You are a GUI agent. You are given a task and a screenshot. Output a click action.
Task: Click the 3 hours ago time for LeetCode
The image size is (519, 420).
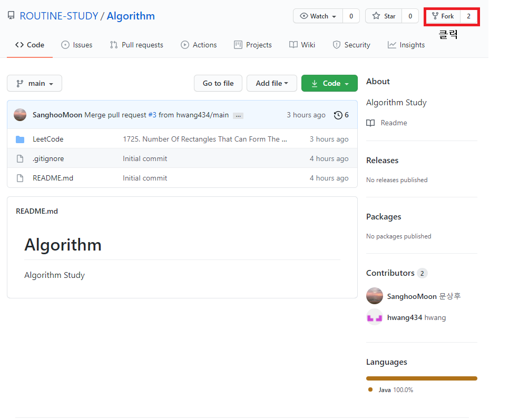[x=329, y=139]
